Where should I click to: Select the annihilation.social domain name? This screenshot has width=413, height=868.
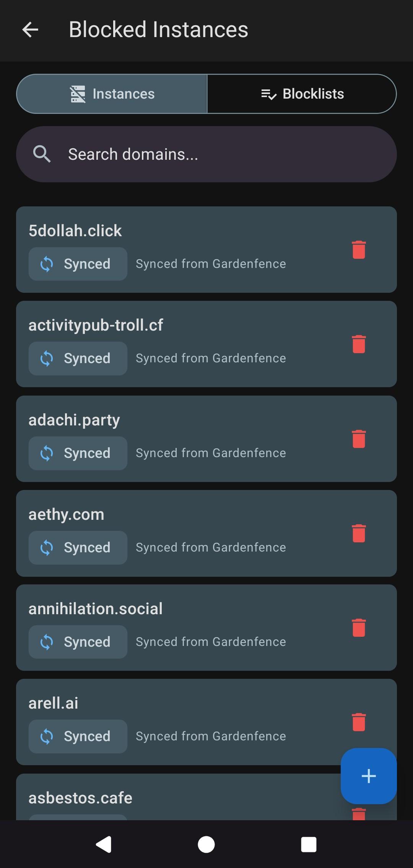pos(96,609)
